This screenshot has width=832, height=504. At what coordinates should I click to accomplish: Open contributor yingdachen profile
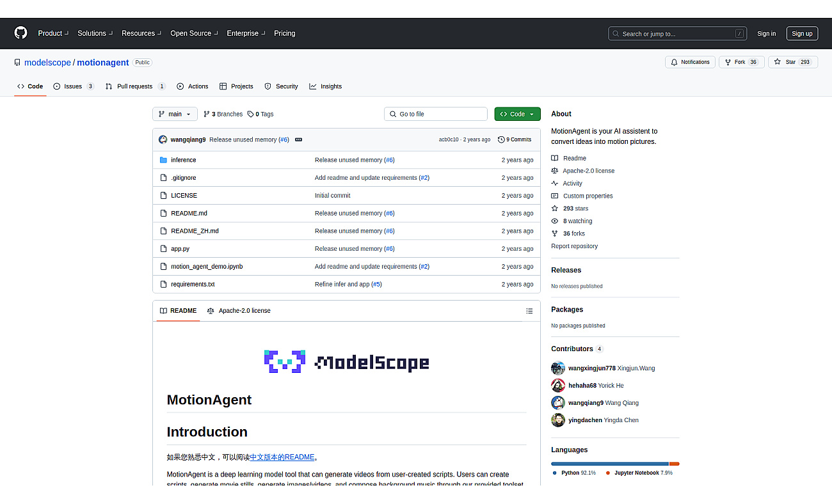pos(585,420)
